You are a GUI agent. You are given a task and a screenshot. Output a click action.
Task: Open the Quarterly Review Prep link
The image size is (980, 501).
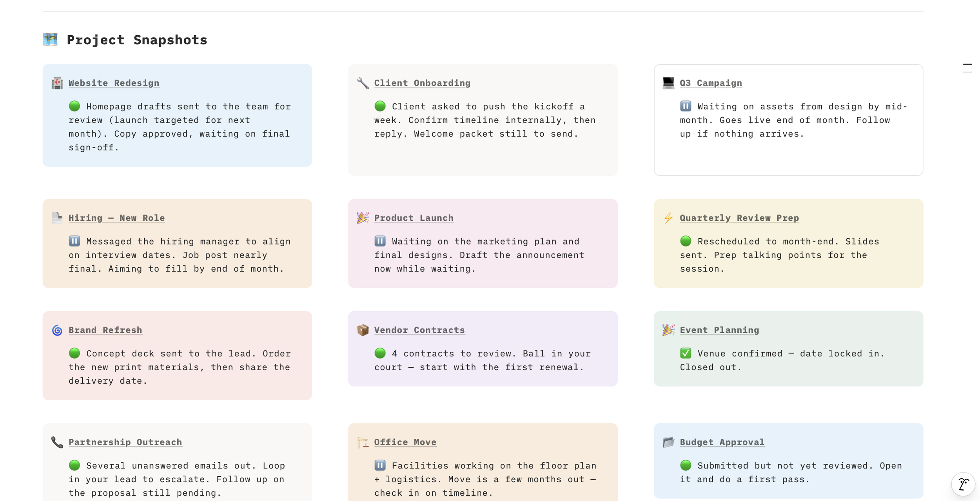pos(739,218)
